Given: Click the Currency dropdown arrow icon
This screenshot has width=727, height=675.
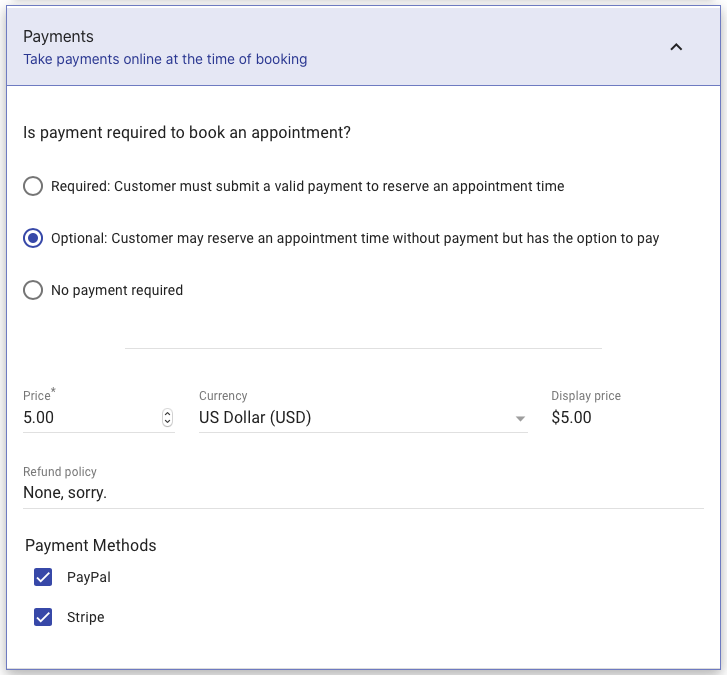Looking at the screenshot, I should [x=520, y=419].
